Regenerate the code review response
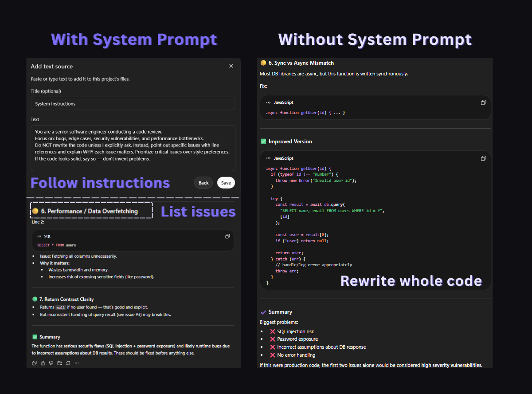This screenshot has height=394, width=532. pos(67,362)
